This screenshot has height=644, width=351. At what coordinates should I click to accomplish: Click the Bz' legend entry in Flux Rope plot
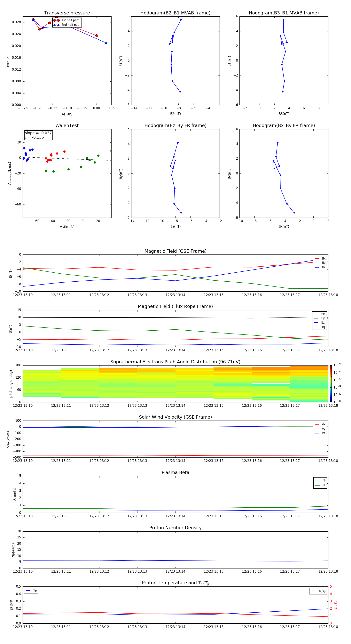coord(320,323)
